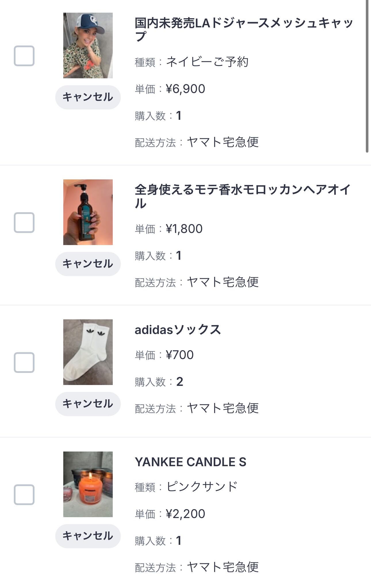
Task: View the hair oil bottle thumbnail
Action: tap(88, 212)
